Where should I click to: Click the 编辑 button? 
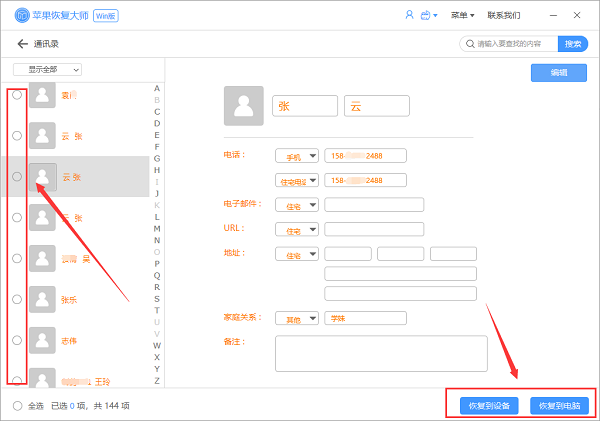pyautogui.click(x=559, y=73)
